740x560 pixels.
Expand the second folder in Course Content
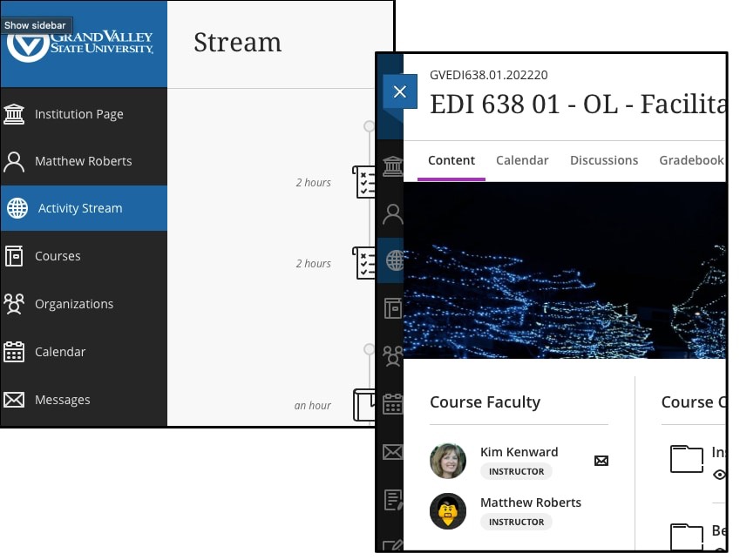[x=686, y=535]
